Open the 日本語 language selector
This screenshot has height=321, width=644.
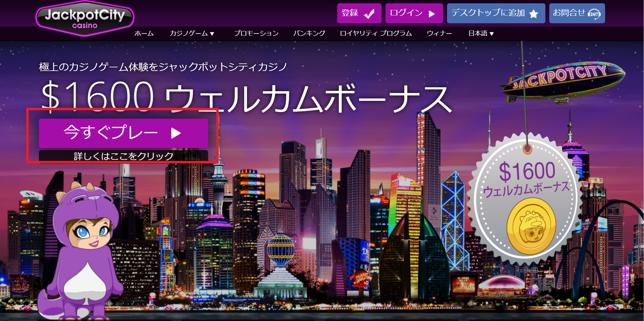point(481,33)
